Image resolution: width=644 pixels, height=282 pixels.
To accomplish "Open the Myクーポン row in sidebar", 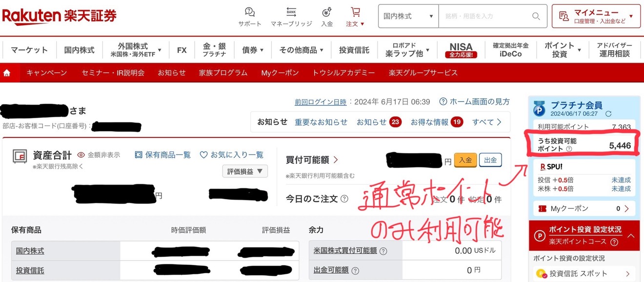I will pyautogui.click(x=584, y=209).
